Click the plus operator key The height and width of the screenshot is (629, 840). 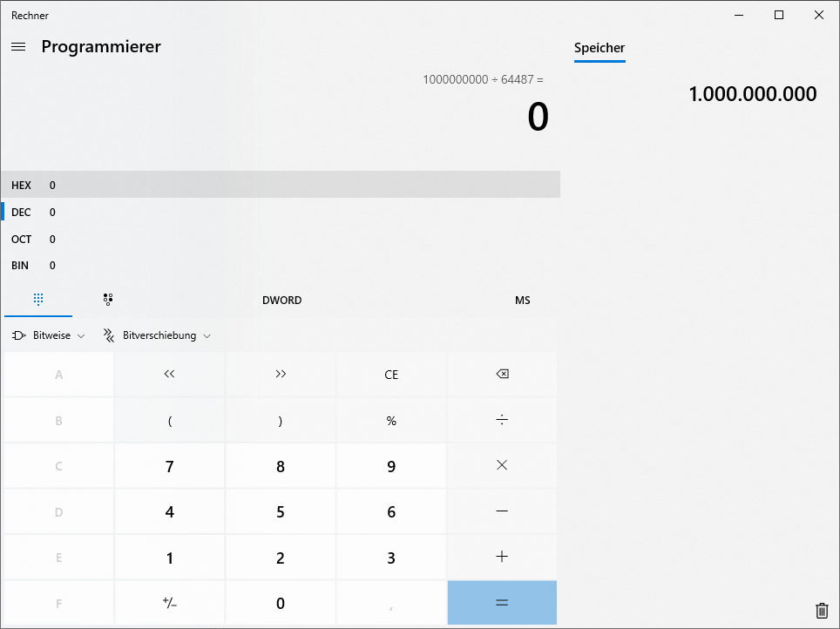pyautogui.click(x=502, y=558)
